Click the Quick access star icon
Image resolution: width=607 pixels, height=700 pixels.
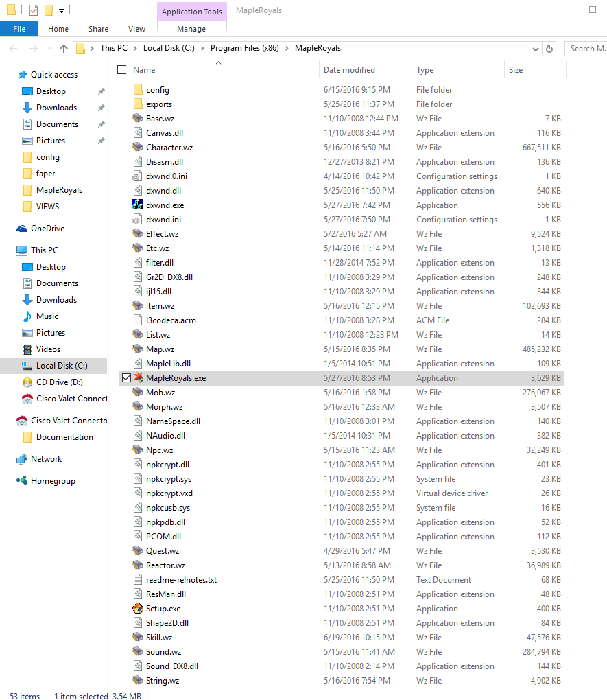point(23,75)
